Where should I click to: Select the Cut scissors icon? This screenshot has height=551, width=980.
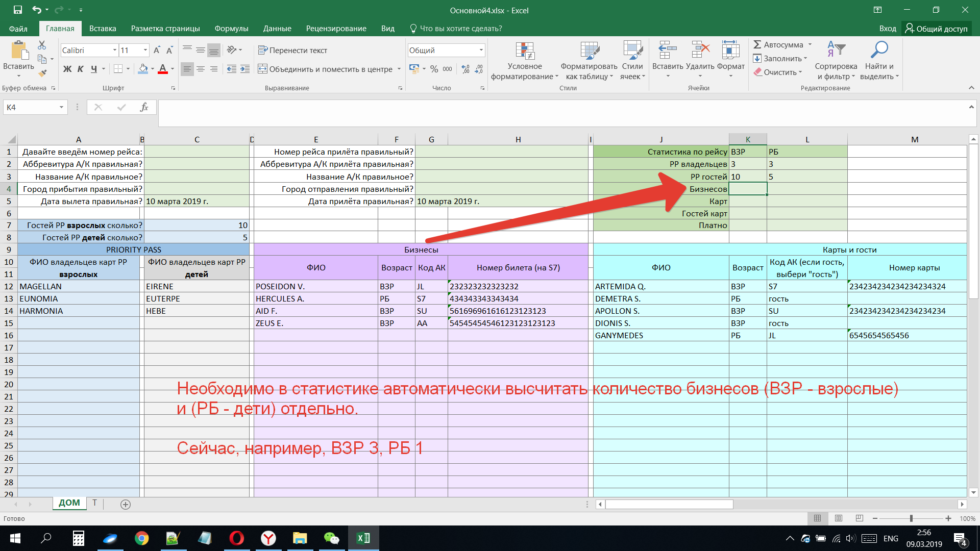point(42,45)
